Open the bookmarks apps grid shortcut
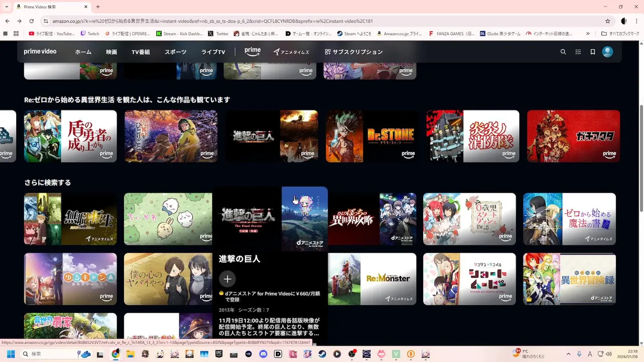 coord(16,34)
